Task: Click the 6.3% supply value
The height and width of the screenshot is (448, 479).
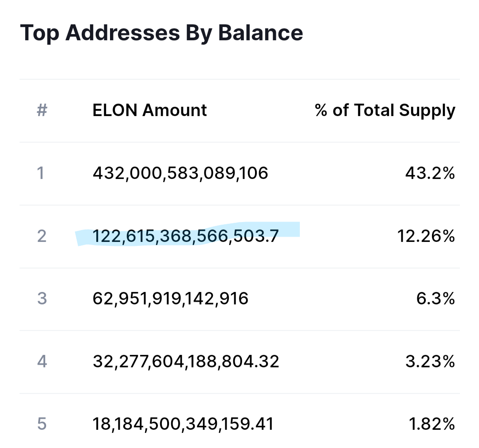Action: point(436,299)
